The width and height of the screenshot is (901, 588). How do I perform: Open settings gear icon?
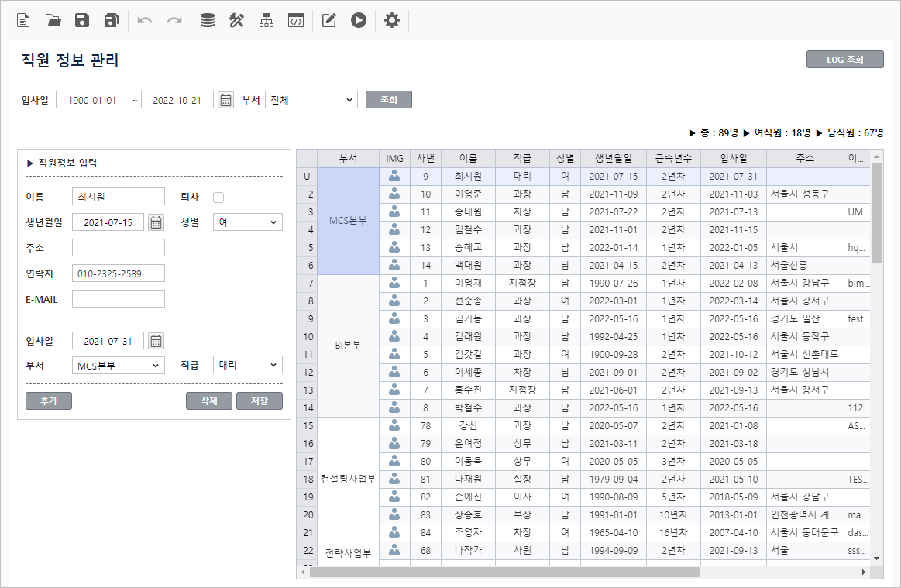pyautogui.click(x=392, y=21)
